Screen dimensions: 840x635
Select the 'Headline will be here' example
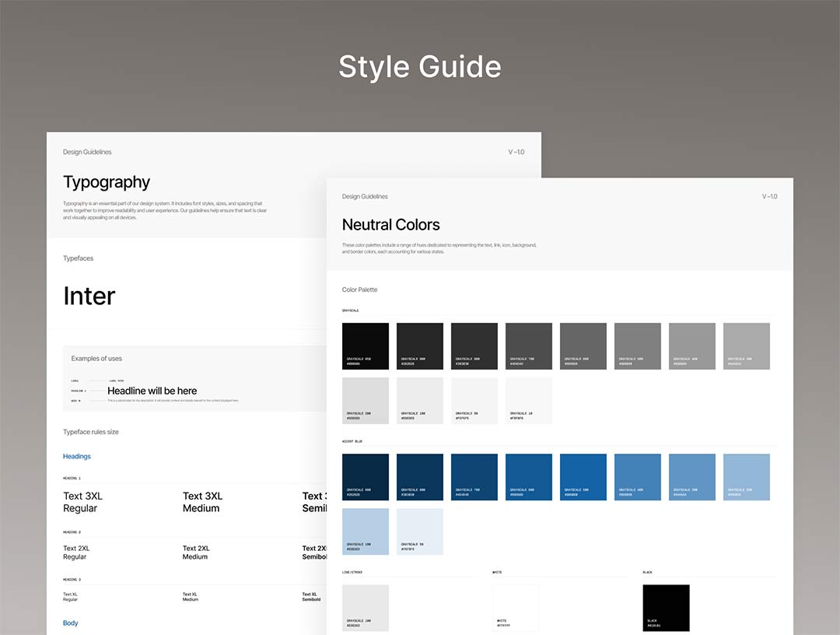tap(152, 391)
